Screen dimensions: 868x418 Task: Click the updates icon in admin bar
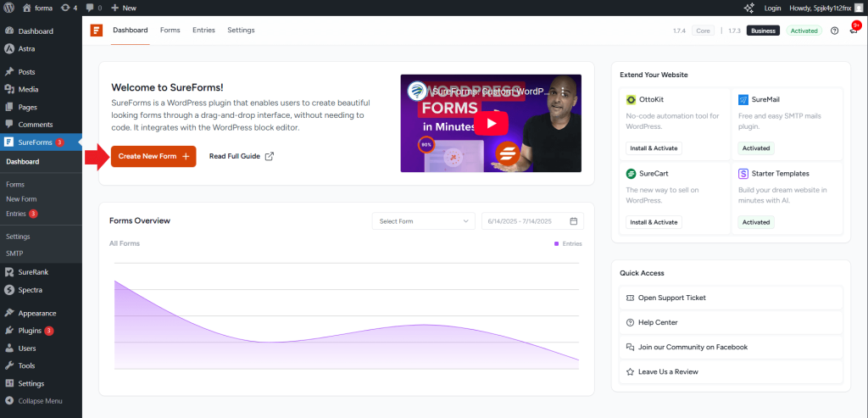(68, 8)
